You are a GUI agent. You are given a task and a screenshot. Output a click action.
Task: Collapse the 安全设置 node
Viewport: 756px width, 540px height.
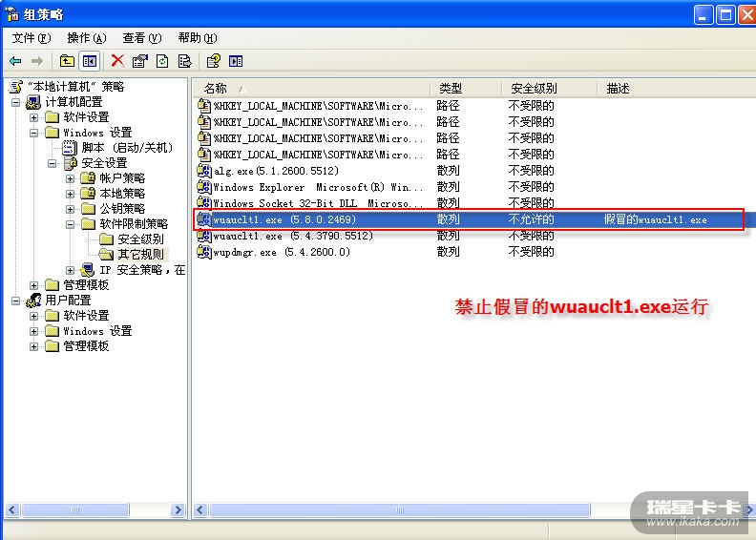(x=52, y=163)
